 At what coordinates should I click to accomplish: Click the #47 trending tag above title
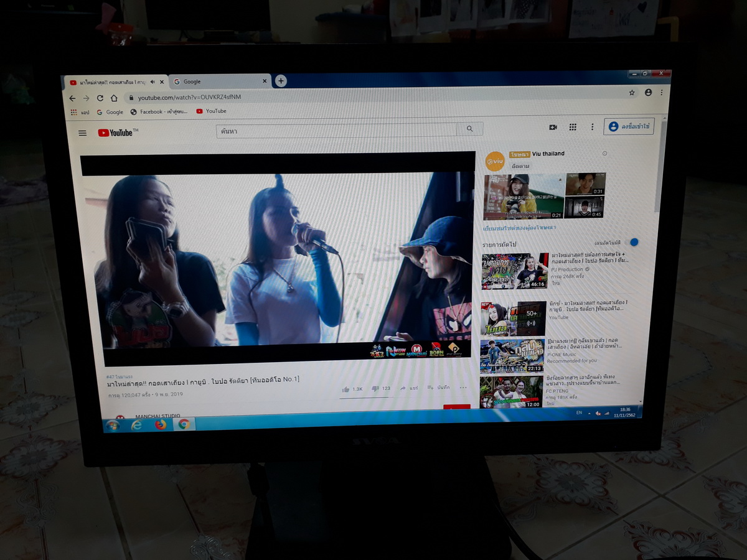point(120,376)
